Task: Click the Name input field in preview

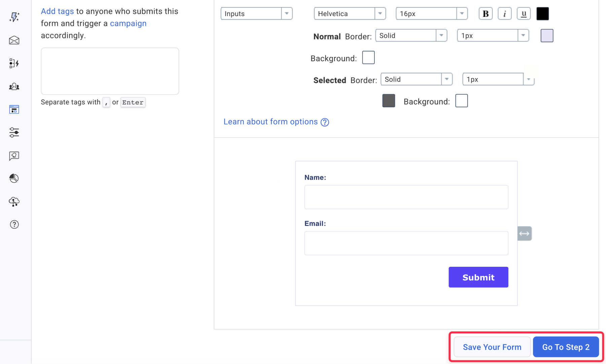Action: pyautogui.click(x=406, y=197)
